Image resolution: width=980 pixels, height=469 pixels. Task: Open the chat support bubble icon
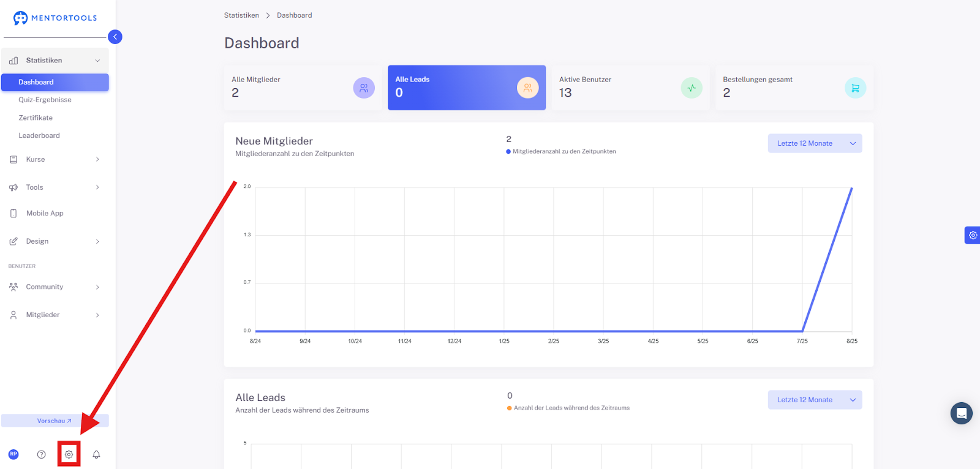(961, 413)
